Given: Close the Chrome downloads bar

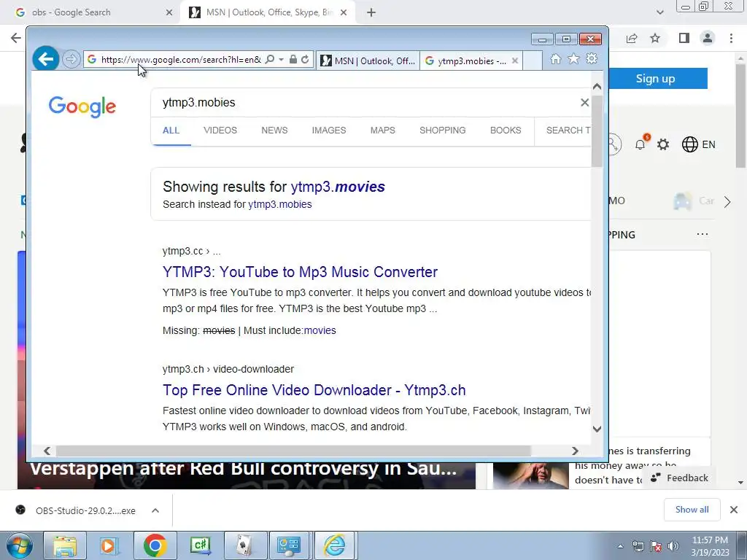Looking at the screenshot, I should 734,510.
